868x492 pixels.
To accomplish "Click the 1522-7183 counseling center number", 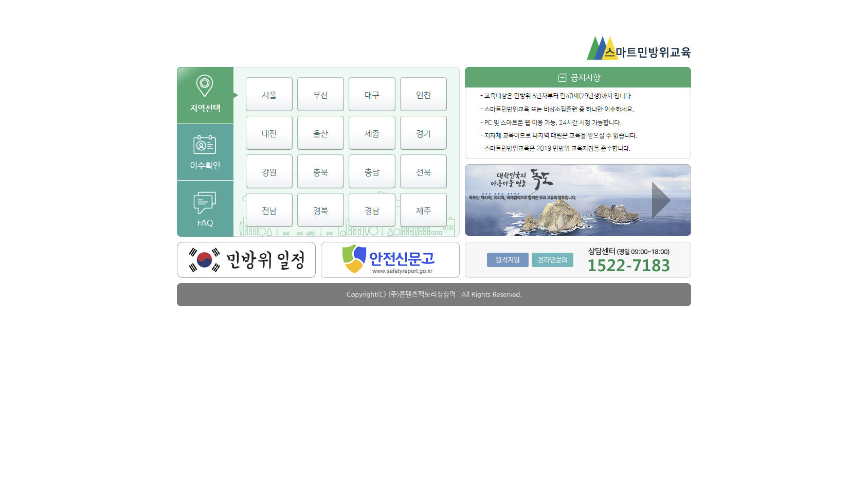I will (629, 266).
